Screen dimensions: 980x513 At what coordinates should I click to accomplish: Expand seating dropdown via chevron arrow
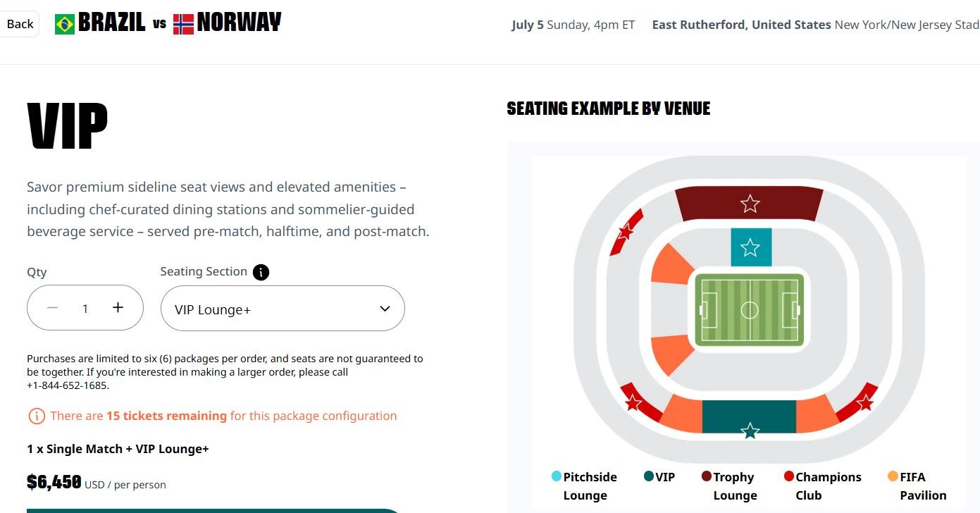pyautogui.click(x=385, y=309)
